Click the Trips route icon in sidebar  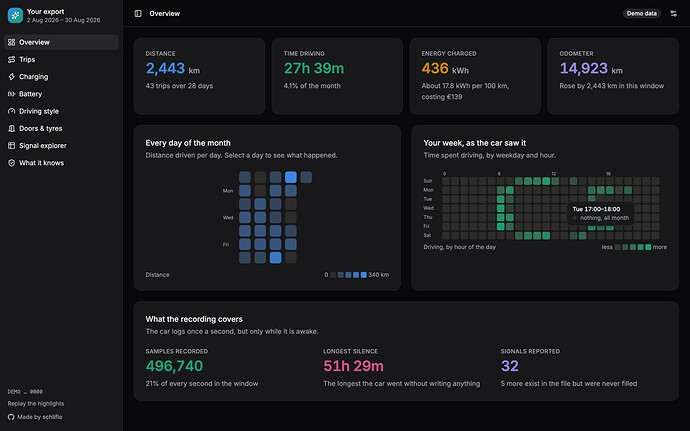[11, 59]
